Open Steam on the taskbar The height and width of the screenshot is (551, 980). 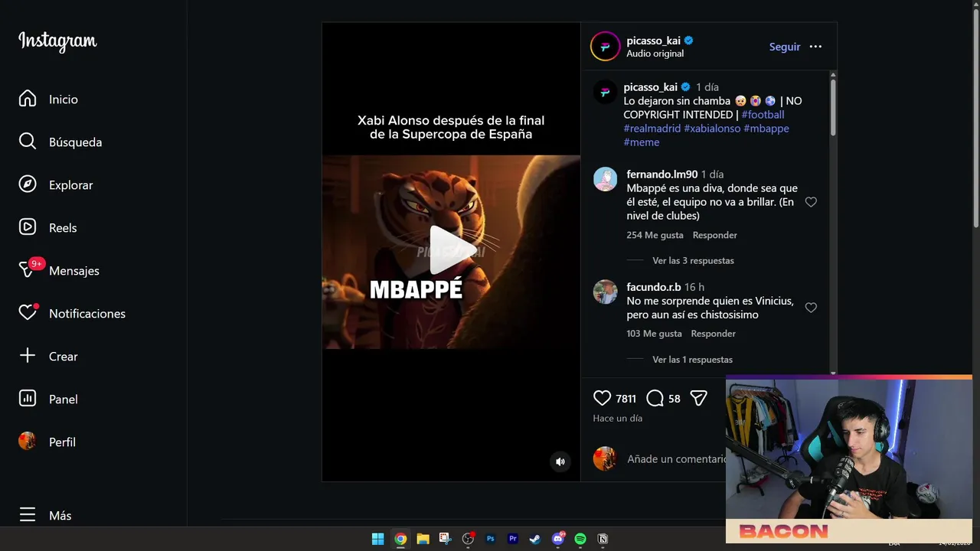[x=535, y=539]
